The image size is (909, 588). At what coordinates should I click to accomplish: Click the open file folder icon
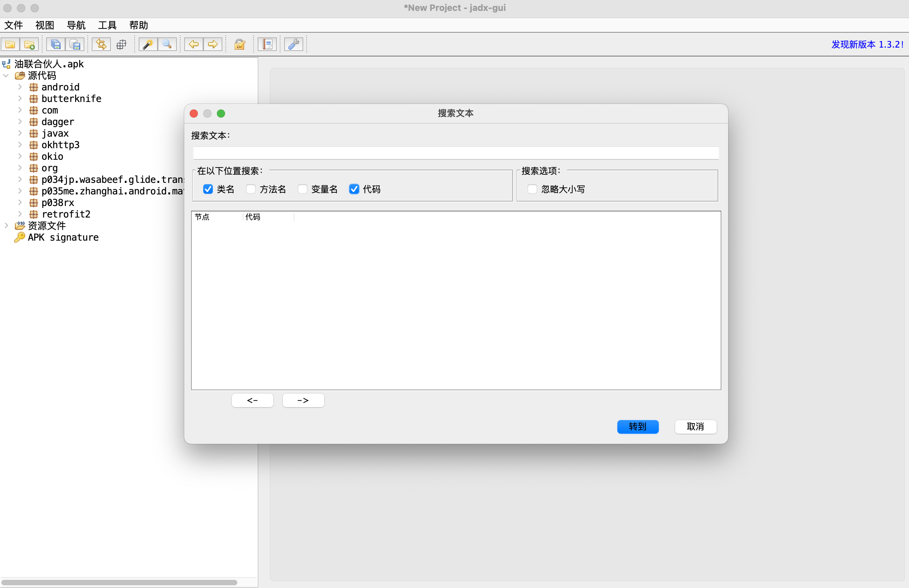pos(10,44)
